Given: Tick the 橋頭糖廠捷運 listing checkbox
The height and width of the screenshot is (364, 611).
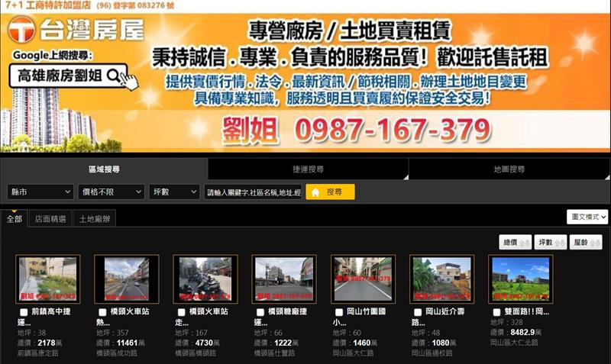Looking at the screenshot, I should (260, 313).
